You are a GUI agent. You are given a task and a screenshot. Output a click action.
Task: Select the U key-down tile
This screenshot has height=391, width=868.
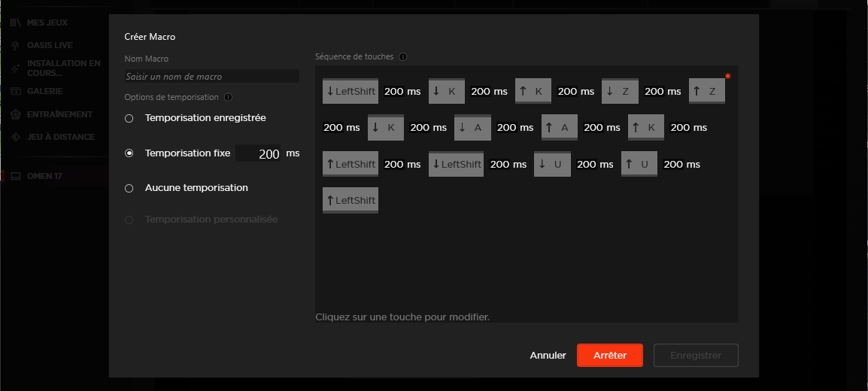coord(552,164)
